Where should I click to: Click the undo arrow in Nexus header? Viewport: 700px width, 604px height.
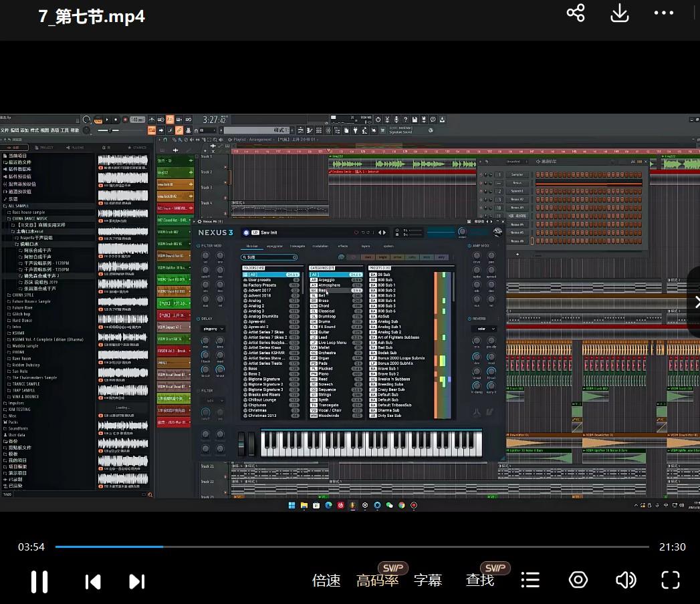tap(362, 233)
